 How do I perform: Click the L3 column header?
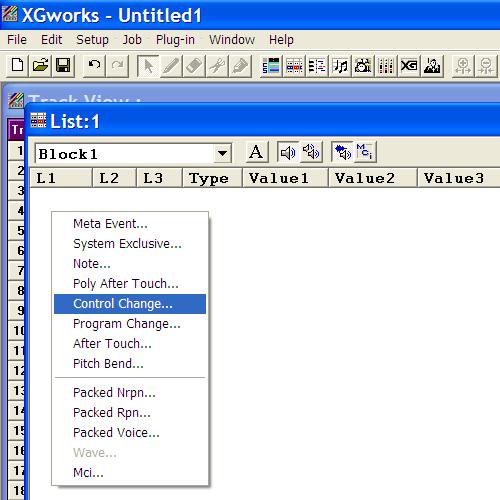click(x=159, y=178)
